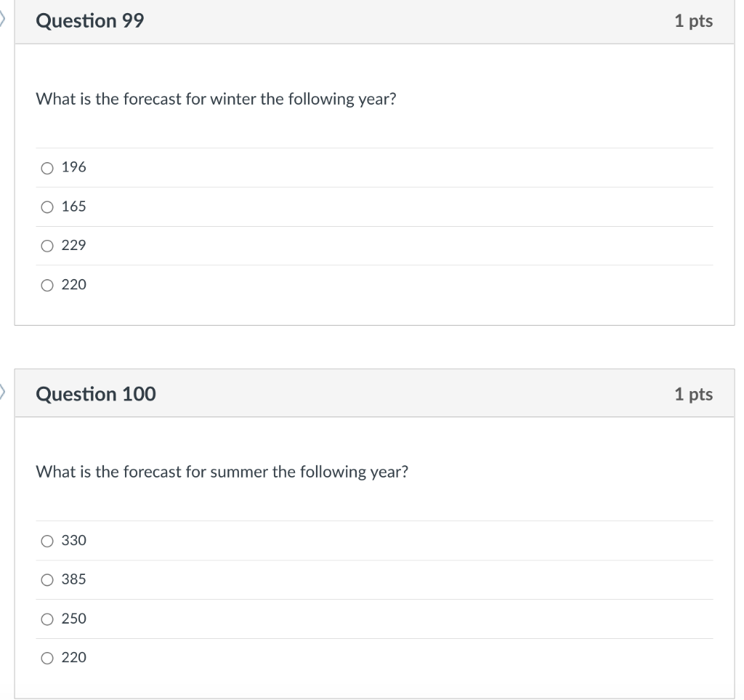Click the 196 answer label text
This screenshot has height=700, width=744.
point(74,167)
